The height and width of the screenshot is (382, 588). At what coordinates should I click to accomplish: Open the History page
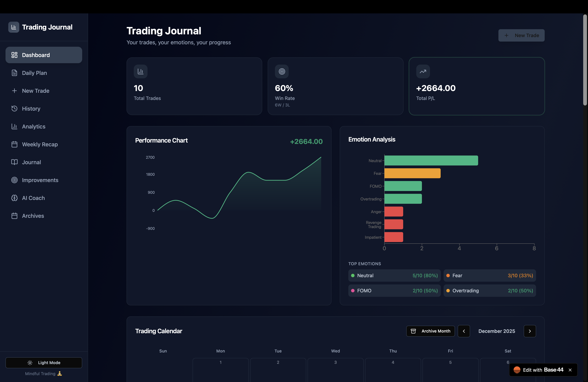[x=44, y=109]
